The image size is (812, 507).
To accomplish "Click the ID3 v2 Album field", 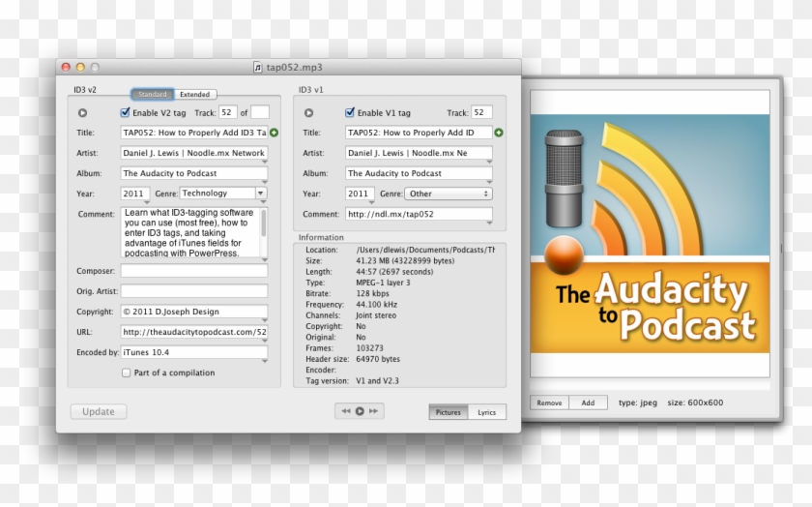I will (x=194, y=173).
